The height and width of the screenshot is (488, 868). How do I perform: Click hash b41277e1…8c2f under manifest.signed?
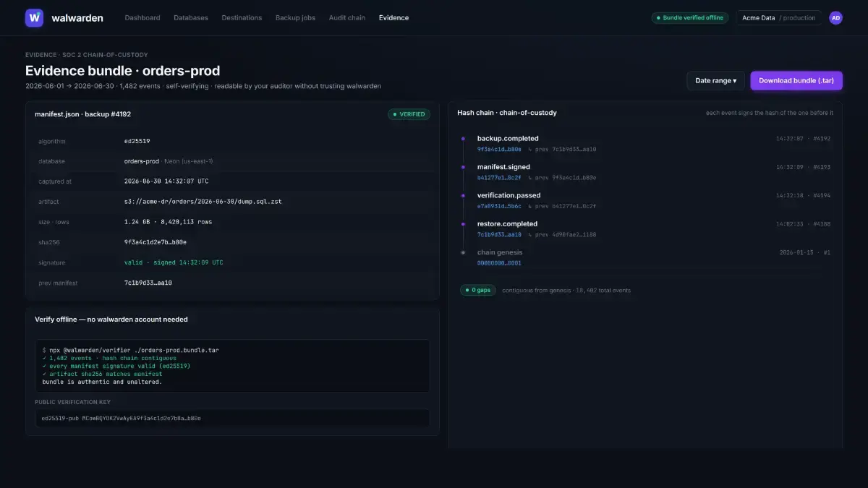[499, 178]
